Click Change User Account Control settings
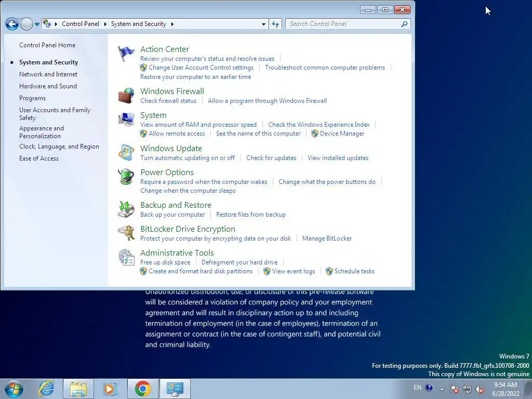This screenshot has height=399, width=532. (x=201, y=68)
